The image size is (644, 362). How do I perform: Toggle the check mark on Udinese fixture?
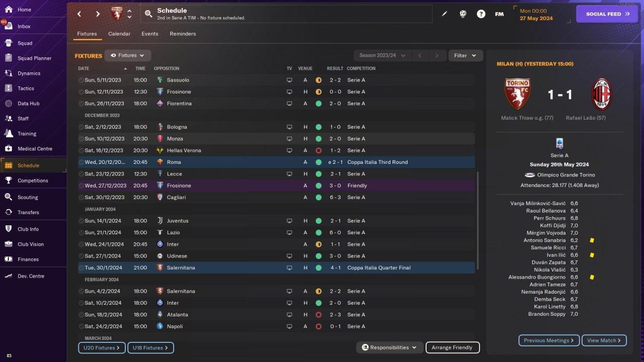point(81,256)
